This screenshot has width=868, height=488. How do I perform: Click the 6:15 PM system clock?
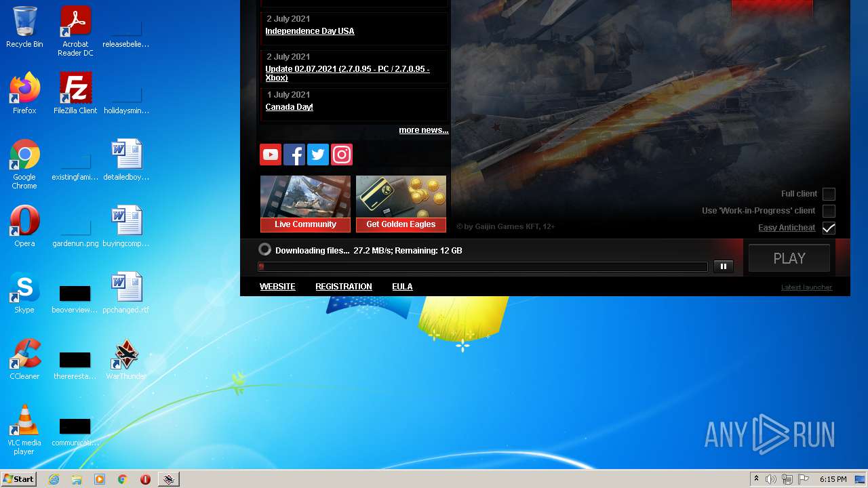[833, 479]
